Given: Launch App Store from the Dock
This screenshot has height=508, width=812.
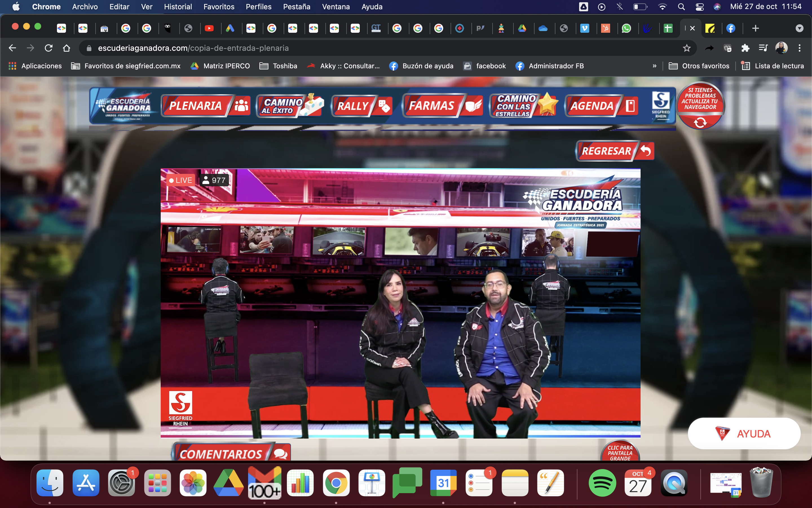Looking at the screenshot, I should (x=85, y=483).
